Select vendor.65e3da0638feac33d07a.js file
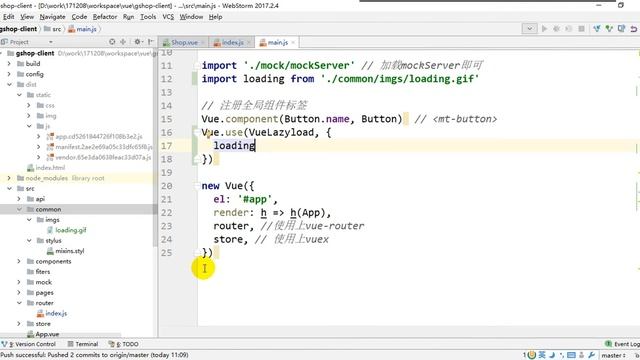The image size is (640, 360). pos(99,158)
